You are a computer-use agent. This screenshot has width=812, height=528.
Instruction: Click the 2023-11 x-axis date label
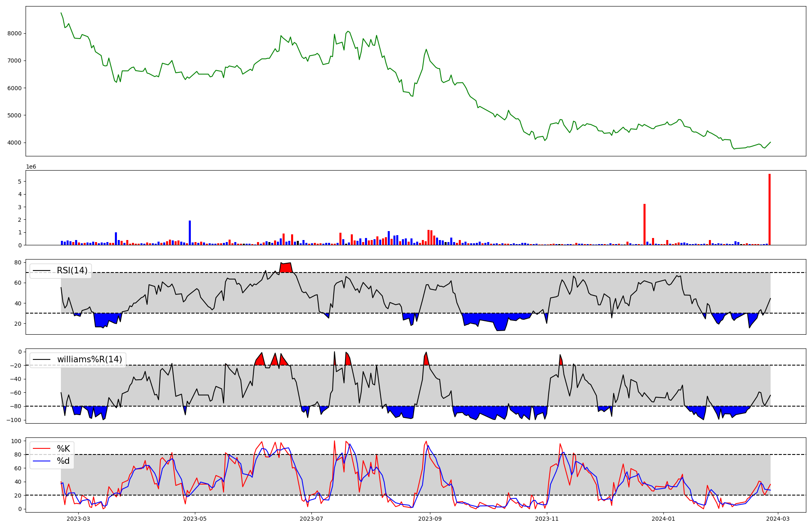[547, 519]
